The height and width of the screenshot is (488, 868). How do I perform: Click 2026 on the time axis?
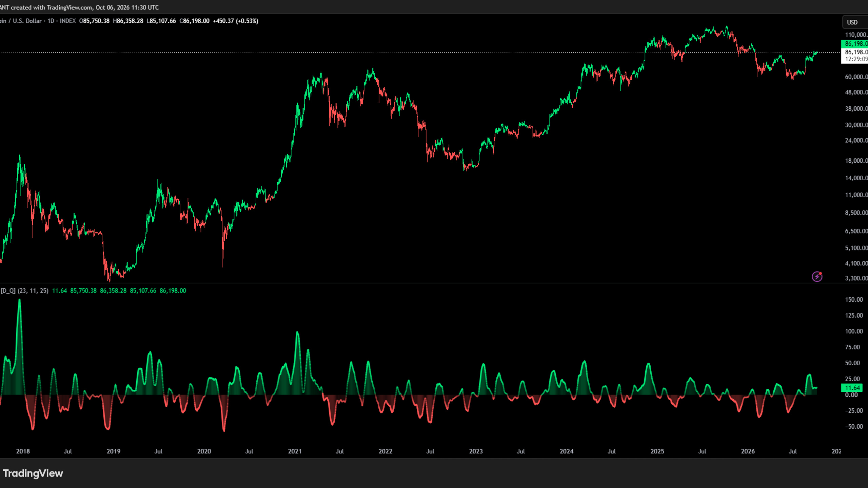[748, 451]
